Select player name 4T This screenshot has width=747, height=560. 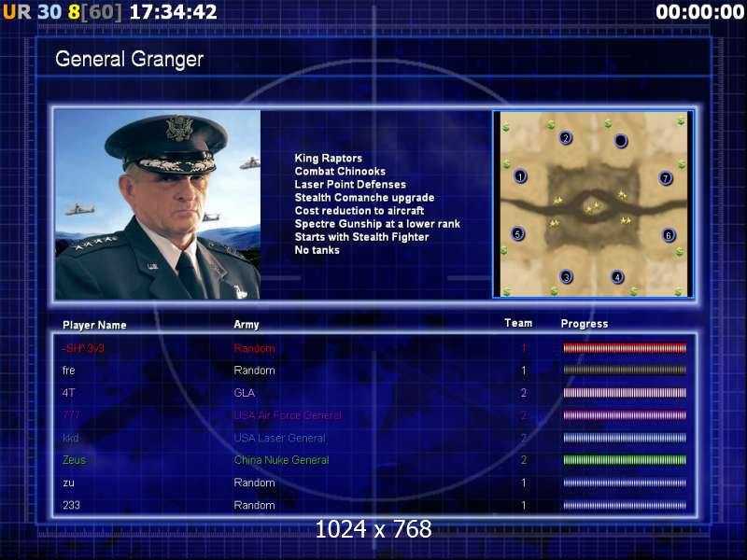coord(68,393)
